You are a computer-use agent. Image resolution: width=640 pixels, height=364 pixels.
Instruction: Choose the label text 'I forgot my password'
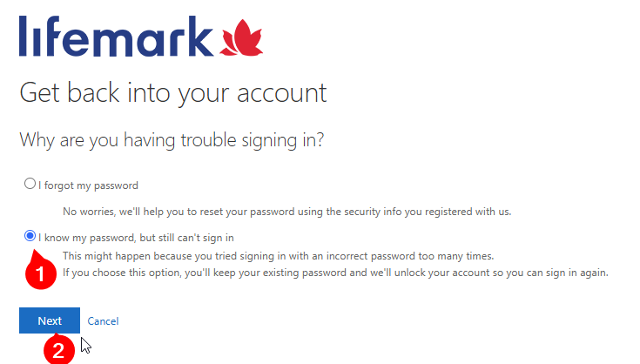pyautogui.click(x=88, y=185)
